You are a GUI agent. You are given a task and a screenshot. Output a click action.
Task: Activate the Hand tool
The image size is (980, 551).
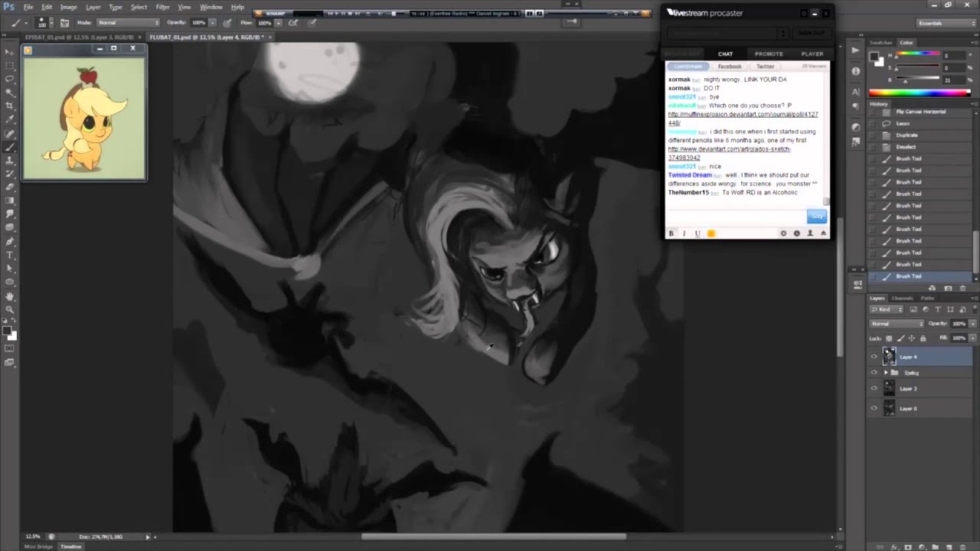pos(10,296)
